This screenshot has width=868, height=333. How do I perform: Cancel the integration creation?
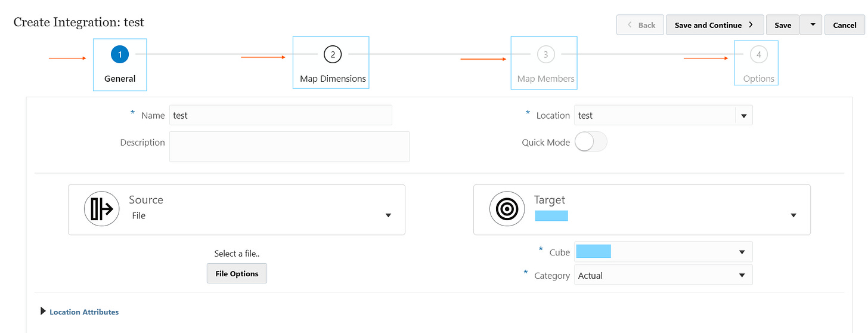[845, 25]
